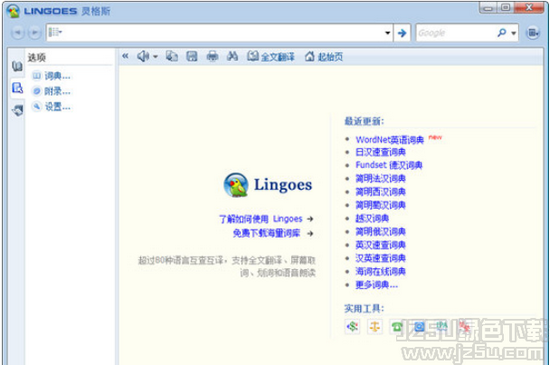Click the copy icon in toolbar
This screenshot has height=365, width=550.
[x=172, y=56]
